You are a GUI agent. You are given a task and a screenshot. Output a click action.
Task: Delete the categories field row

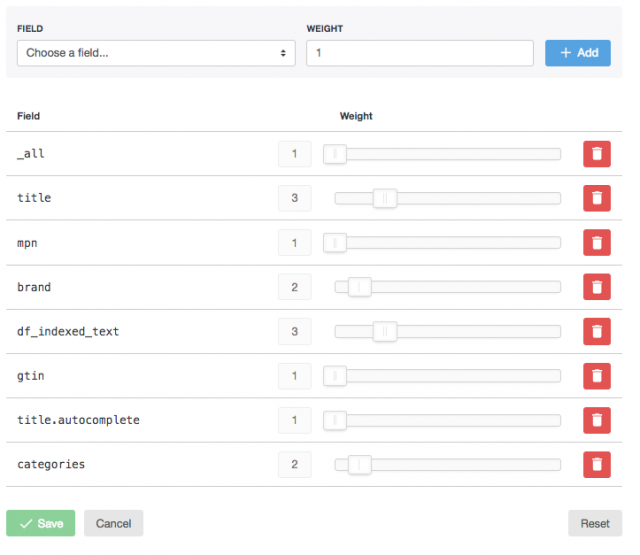597,464
